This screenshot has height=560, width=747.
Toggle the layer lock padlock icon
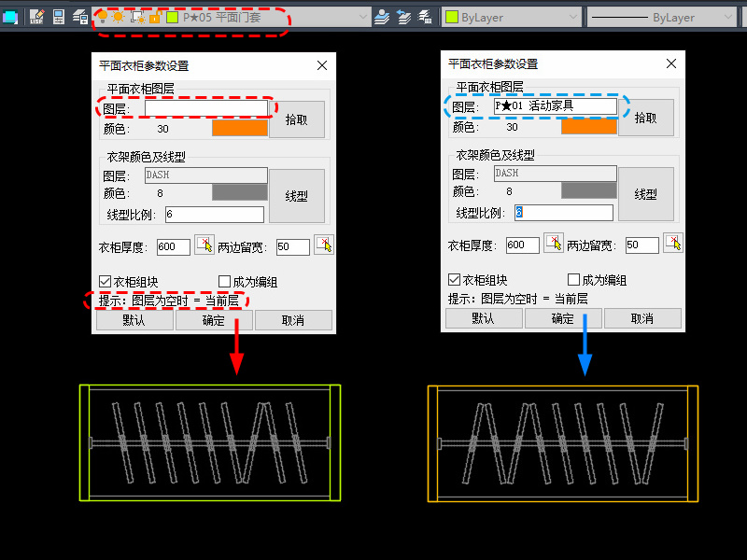click(x=155, y=18)
